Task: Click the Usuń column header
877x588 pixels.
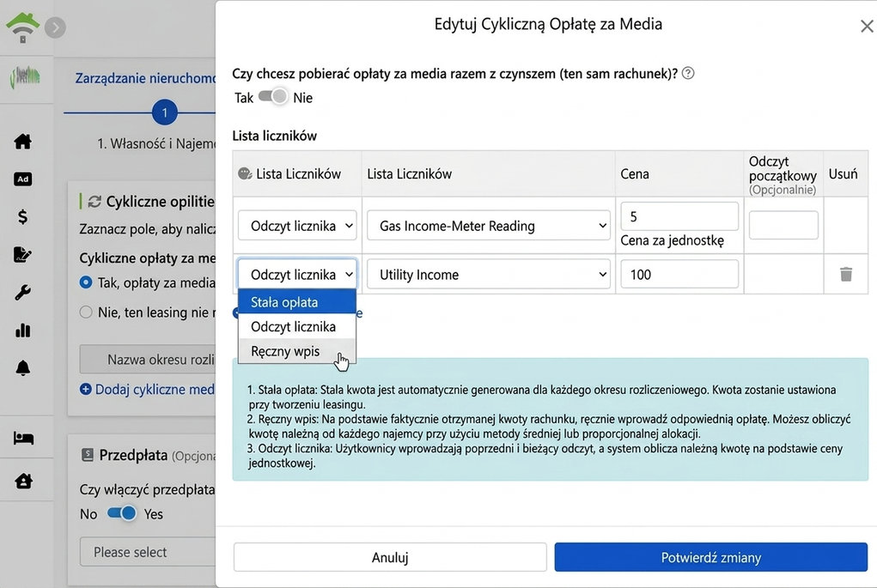Action: click(843, 174)
